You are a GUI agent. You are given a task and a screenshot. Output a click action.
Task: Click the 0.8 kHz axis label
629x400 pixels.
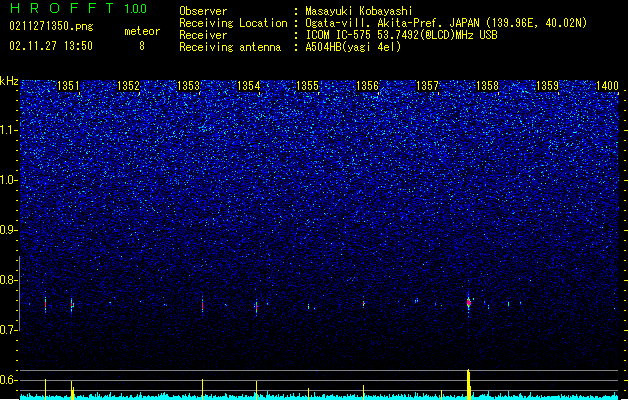click(x=9, y=280)
